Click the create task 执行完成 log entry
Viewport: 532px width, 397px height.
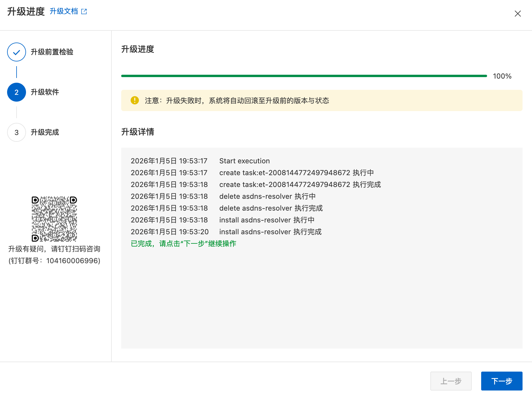pyautogui.click(x=300, y=185)
